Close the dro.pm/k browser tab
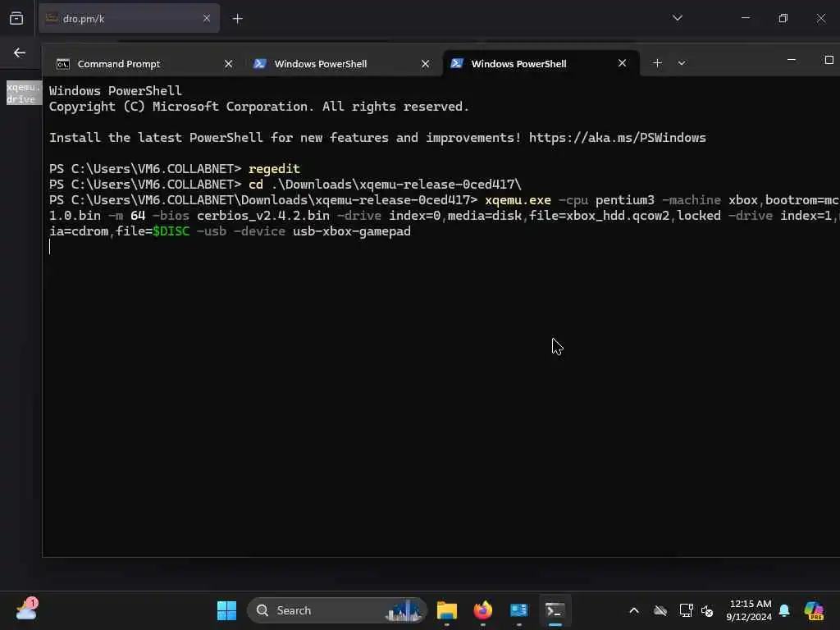 click(207, 19)
